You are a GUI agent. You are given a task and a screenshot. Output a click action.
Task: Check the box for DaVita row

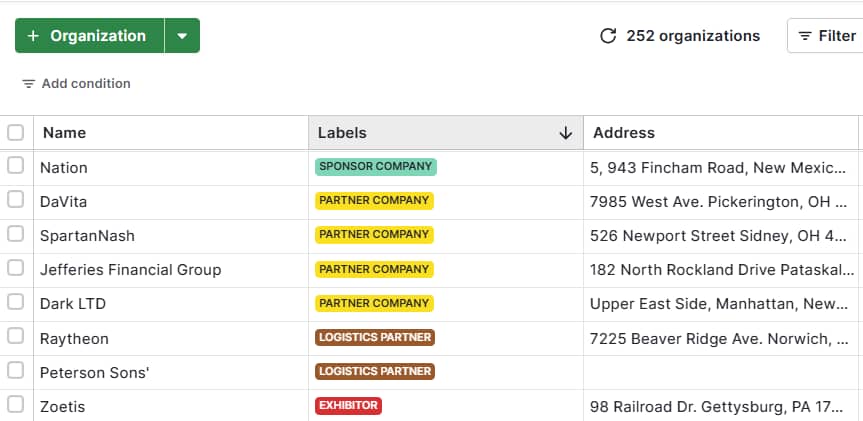point(15,200)
